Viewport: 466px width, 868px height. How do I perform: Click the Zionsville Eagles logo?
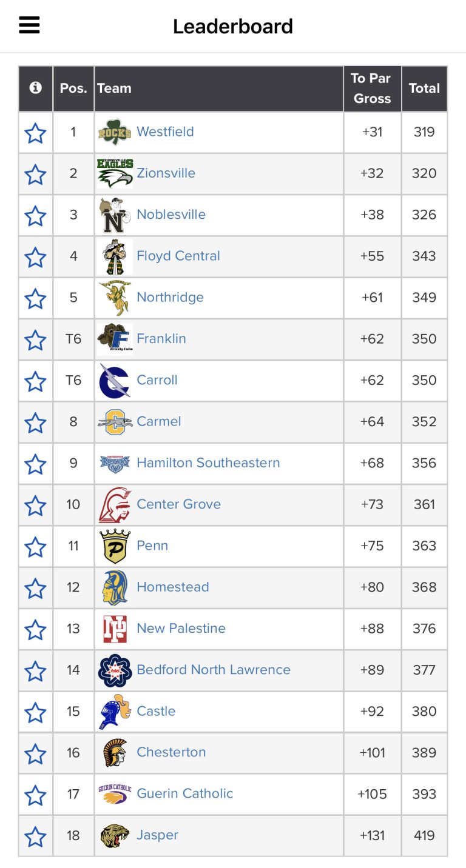[x=115, y=173]
